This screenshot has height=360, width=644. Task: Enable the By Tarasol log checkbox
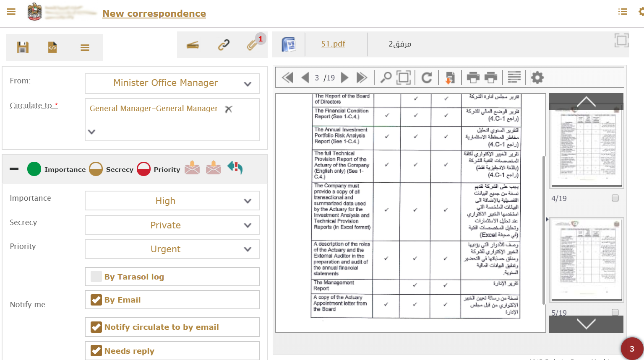pos(96,277)
